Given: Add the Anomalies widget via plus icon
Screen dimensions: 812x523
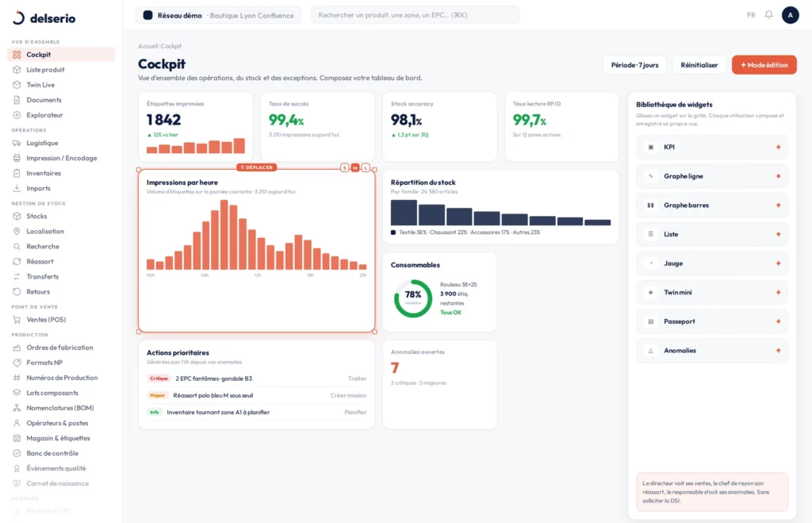Looking at the screenshot, I should click(x=778, y=351).
